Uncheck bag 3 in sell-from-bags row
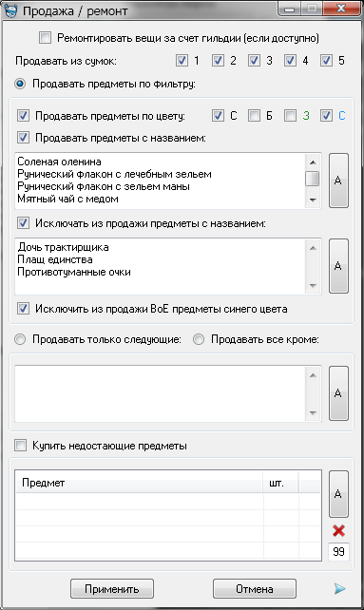This screenshot has height=610, width=364. tap(254, 61)
